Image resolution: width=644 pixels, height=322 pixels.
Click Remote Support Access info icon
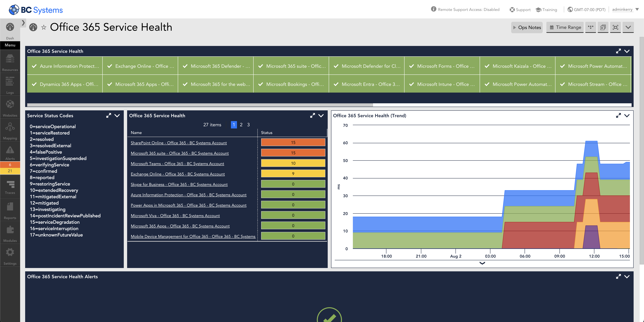(434, 9)
